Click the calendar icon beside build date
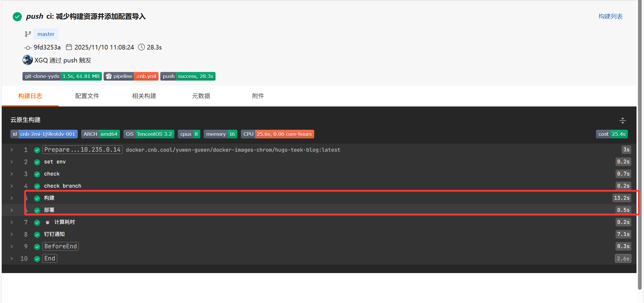The width and height of the screenshot is (644, 303). click(69, 47)
